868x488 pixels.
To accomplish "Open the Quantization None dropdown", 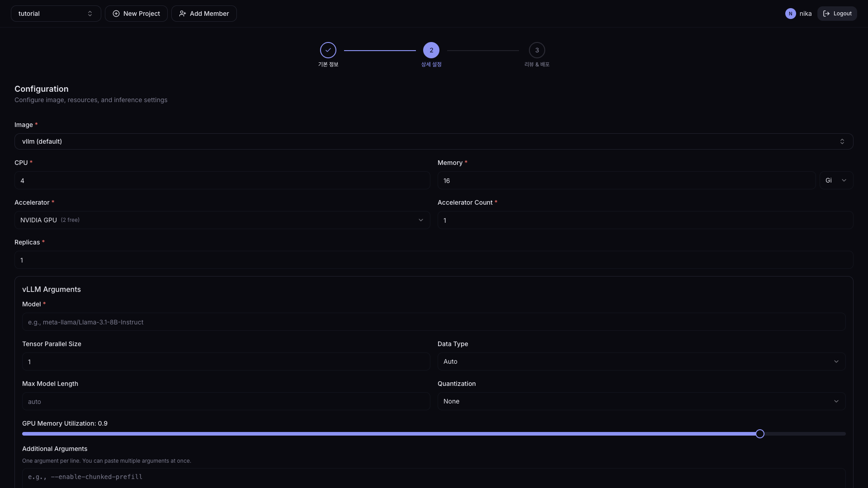I will pyautogui.click(x=642, y=401).
